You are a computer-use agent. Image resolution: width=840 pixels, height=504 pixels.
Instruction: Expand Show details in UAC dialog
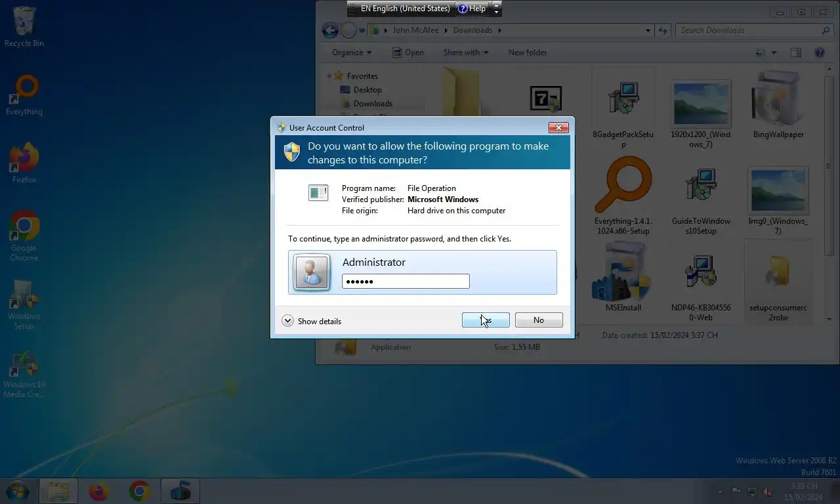coord(312,321)
